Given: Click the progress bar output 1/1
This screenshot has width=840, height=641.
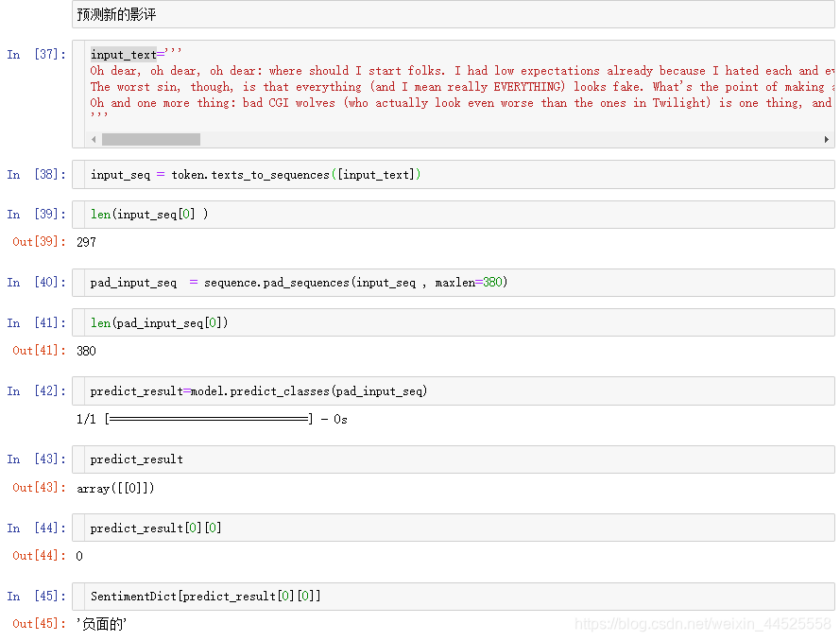Looking at the screenshot, I should click(212, 419).
